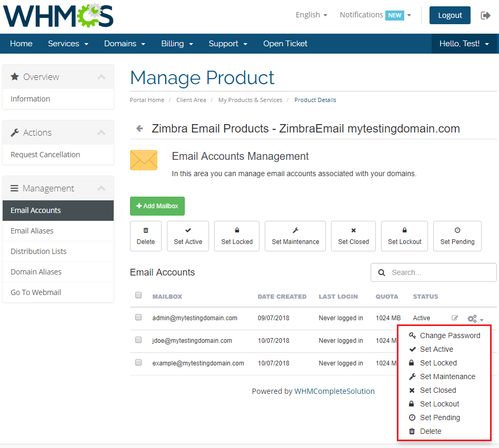Click the back arrow next to Zimbra Email Products
This screenshot has height=448, width=499.
coord(139,128)
